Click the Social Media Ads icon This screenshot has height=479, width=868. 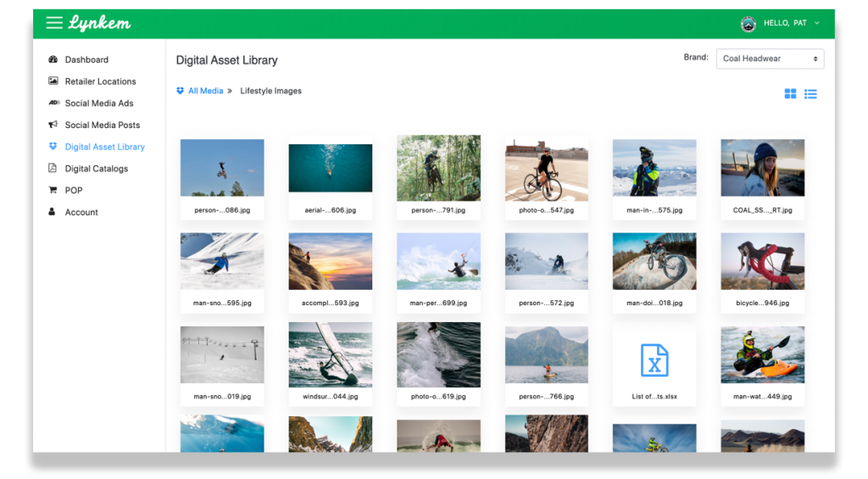[x=53, y=103]
